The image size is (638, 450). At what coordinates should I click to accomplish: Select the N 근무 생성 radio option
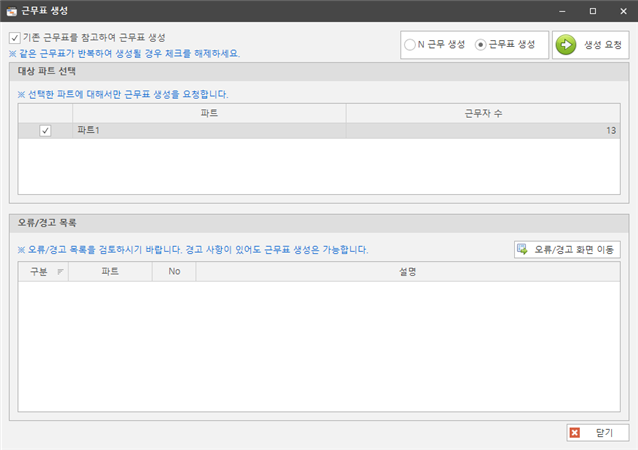point(410,45)
